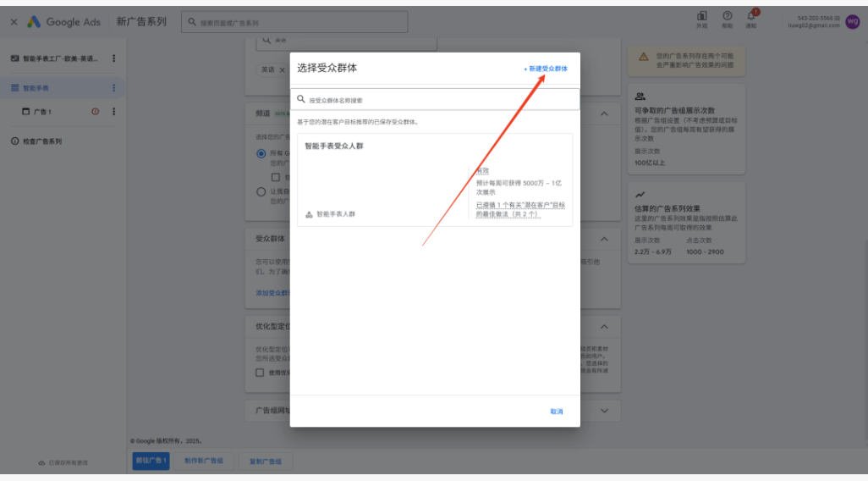
Task: Select the second channel radio button
Action: click(x=261, y=191)
